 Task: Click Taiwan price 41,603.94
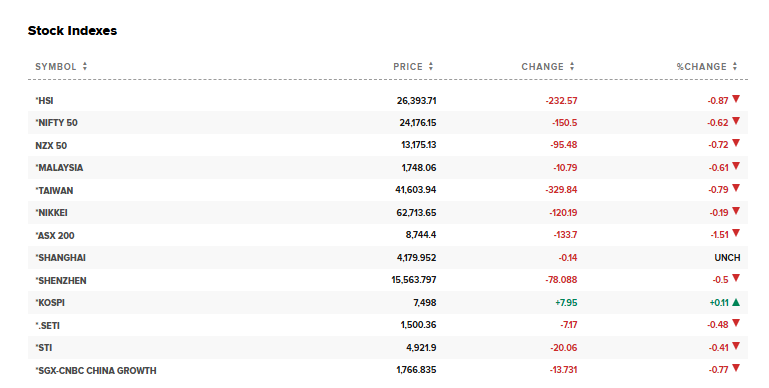[416, 190]
